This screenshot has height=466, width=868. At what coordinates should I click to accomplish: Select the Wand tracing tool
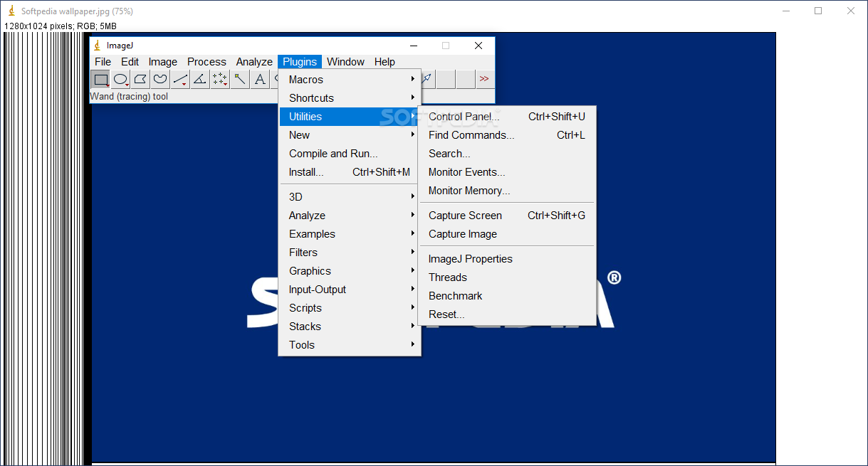[x=241, y=80]
